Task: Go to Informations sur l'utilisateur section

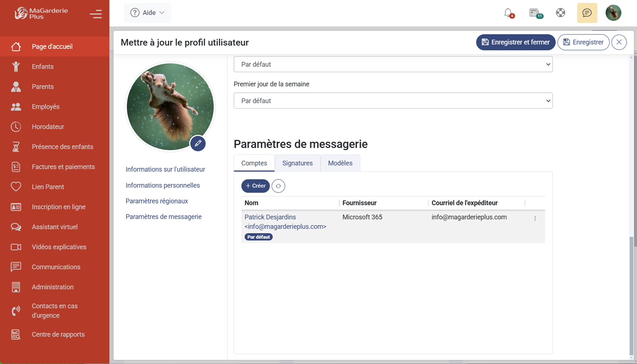Action: pyautogui.click(x=165, y=169)
